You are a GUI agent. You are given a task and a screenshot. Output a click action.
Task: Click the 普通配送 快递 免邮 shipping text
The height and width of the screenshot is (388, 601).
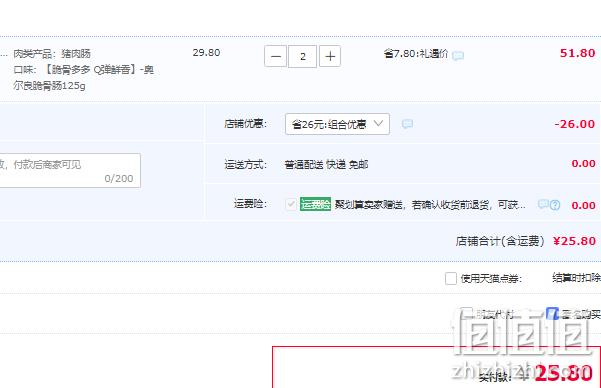click(x=326, y=164)
